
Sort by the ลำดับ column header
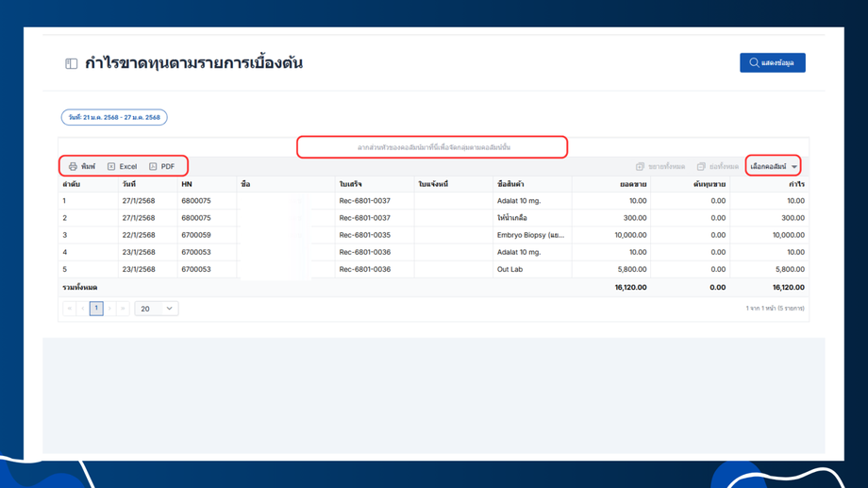point(88,184)
